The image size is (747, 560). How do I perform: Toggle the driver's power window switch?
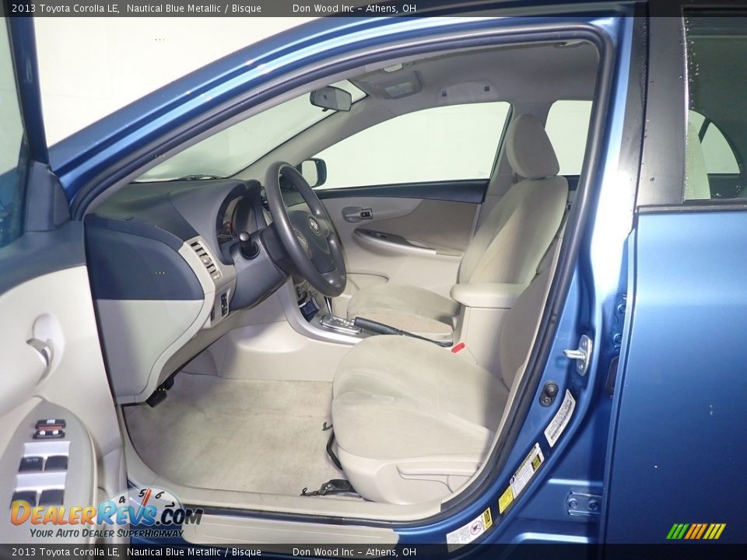coord(31,462)
